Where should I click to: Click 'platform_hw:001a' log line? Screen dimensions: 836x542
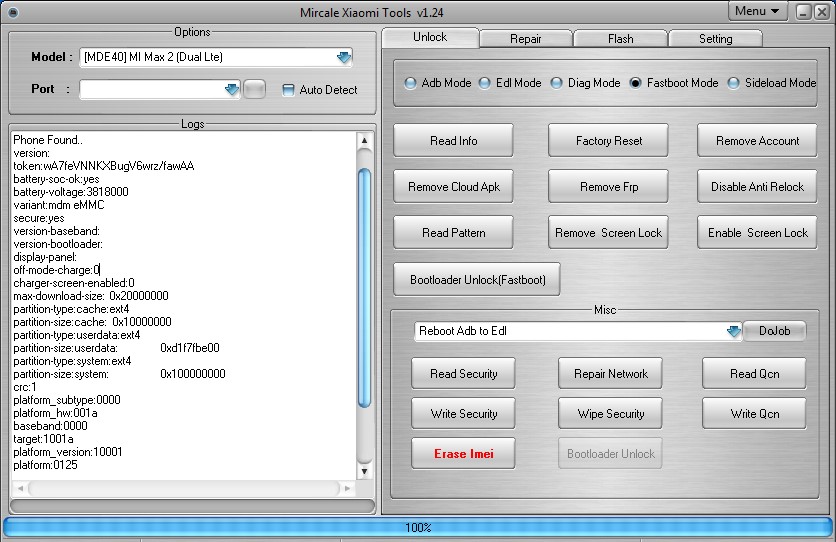[55, 413]
